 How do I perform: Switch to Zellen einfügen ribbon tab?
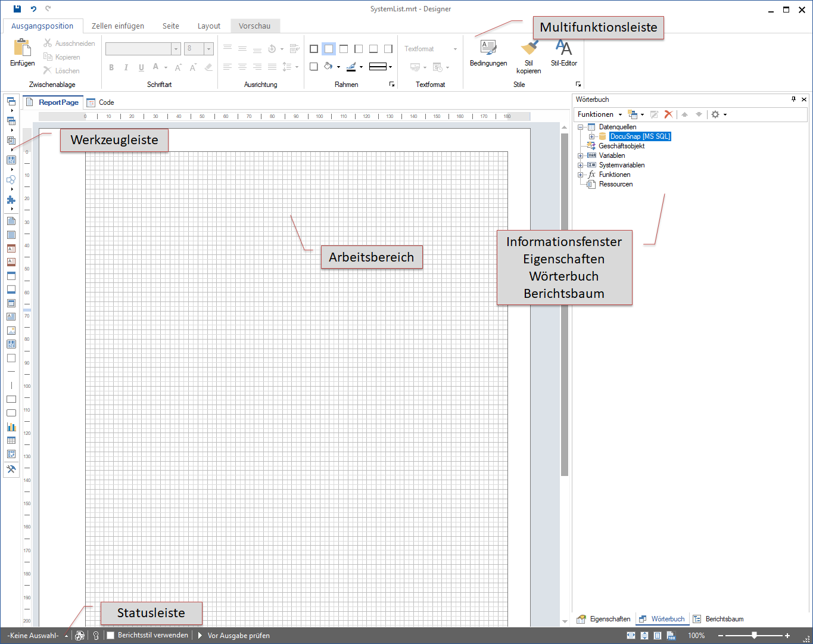(118, 26)
